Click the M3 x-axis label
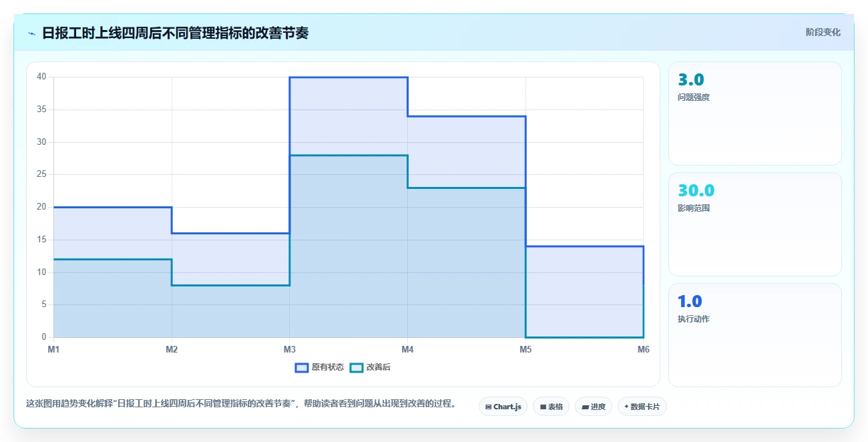868x442 pixels. 290,349
